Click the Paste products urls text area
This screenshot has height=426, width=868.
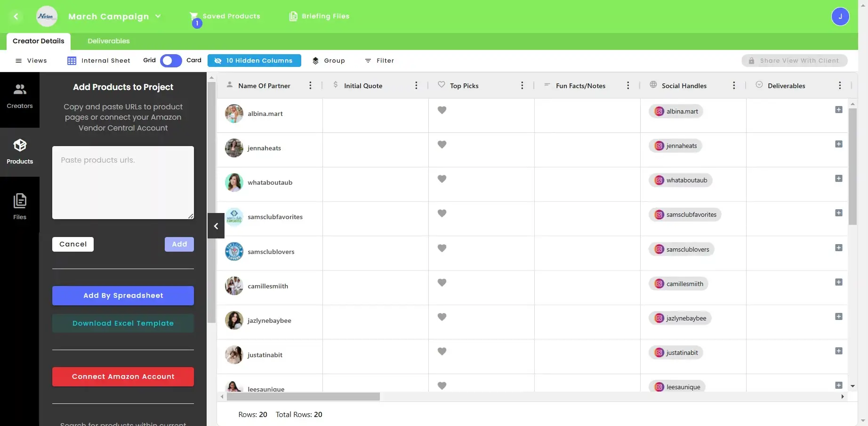tap(123, 183)
